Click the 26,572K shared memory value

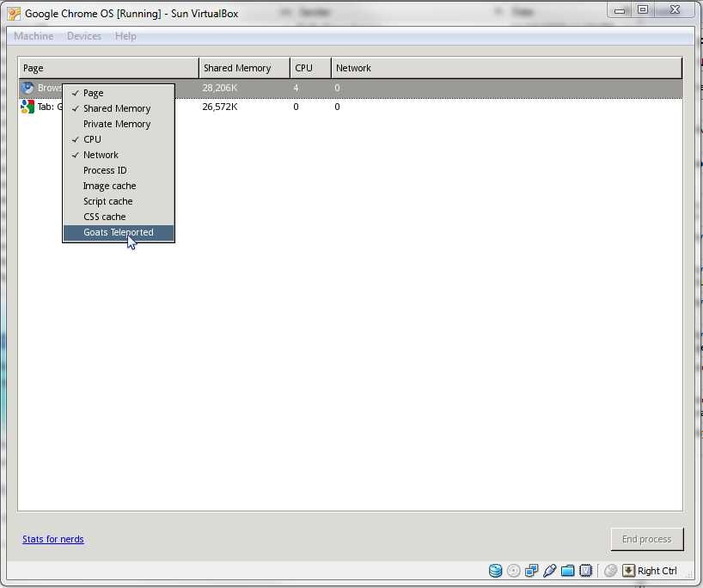(x=220, y=107)
